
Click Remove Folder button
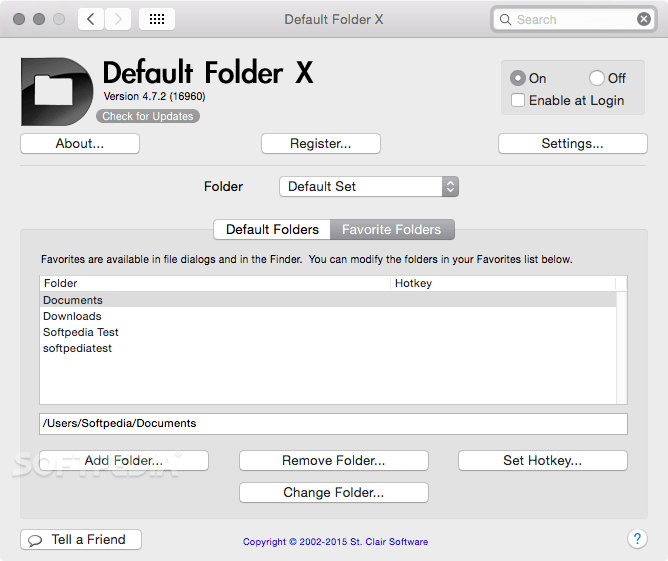[x=334, y=460]
